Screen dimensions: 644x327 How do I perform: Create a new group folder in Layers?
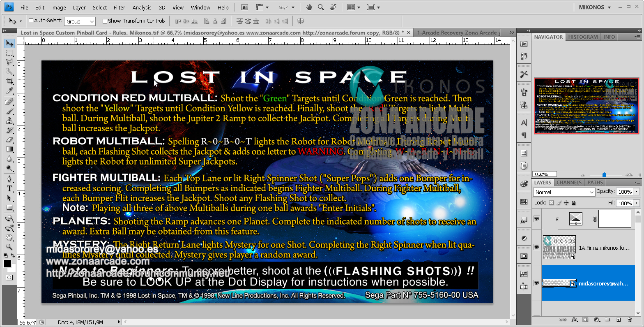point(607,320)
